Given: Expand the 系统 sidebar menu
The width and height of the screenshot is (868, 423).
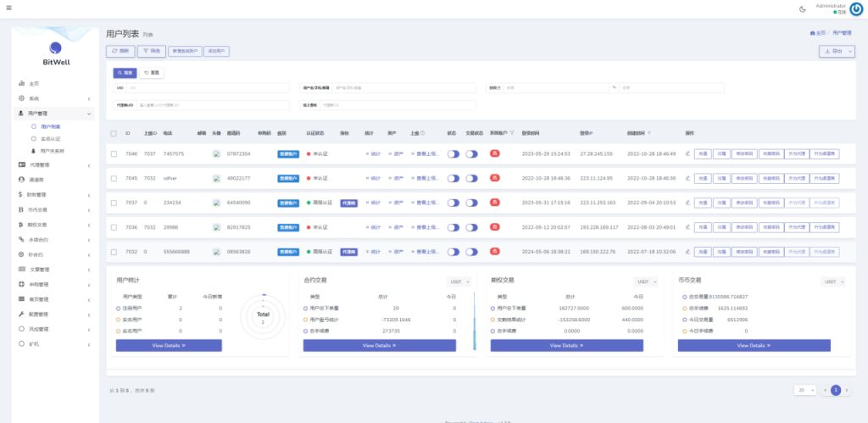Looking at the screenshot, I should pyautogui.click(x=53, y=98).
